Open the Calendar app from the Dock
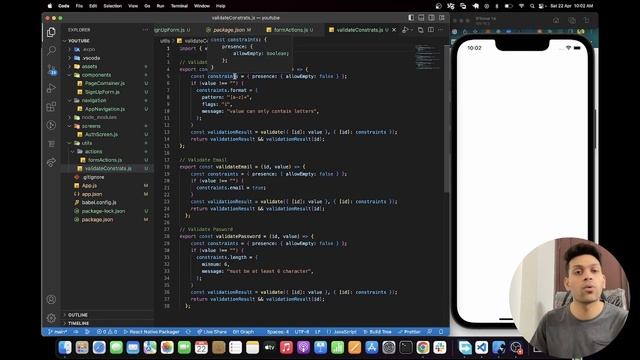 click(201, 347)
